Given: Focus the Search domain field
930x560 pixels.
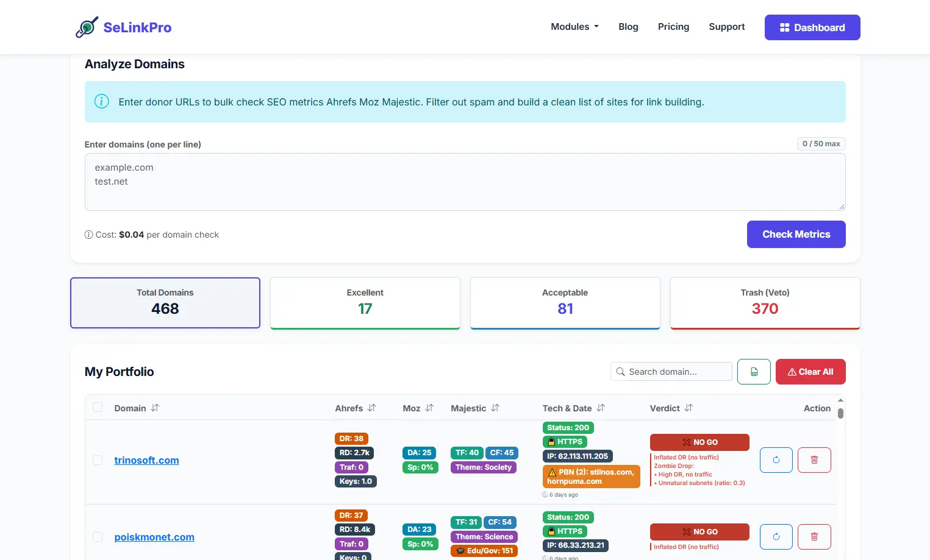Looking at the screenshot, I should pos(671,372).
